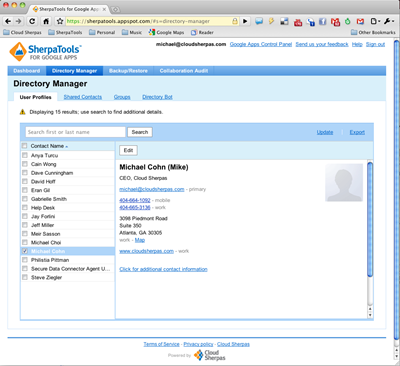Viewport: 400px width, 366px height.
Task: Switch to the Backup/Restore tab
Action: (128, 71)
